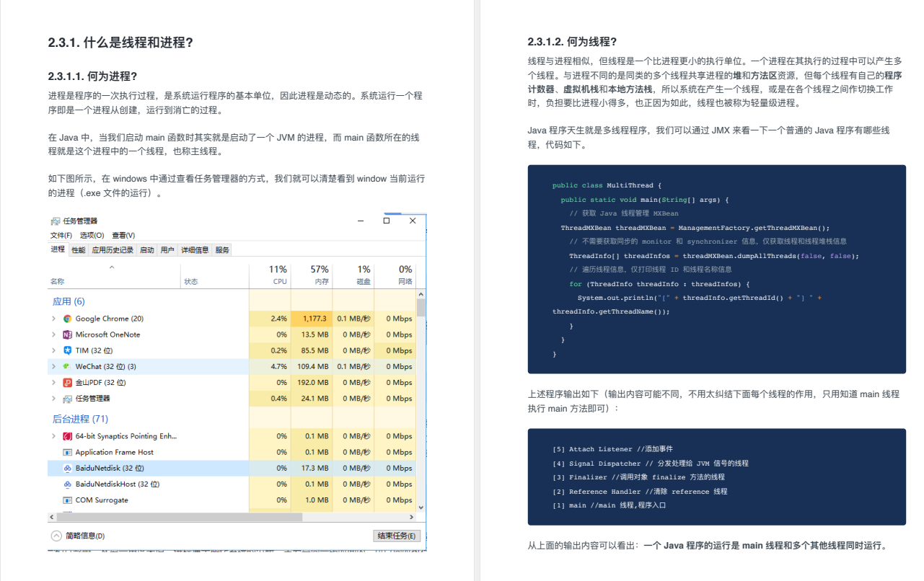924x581 pixels.
Task: Click the vertical scrollbar up arrow
Action: [x=421, y=293]
